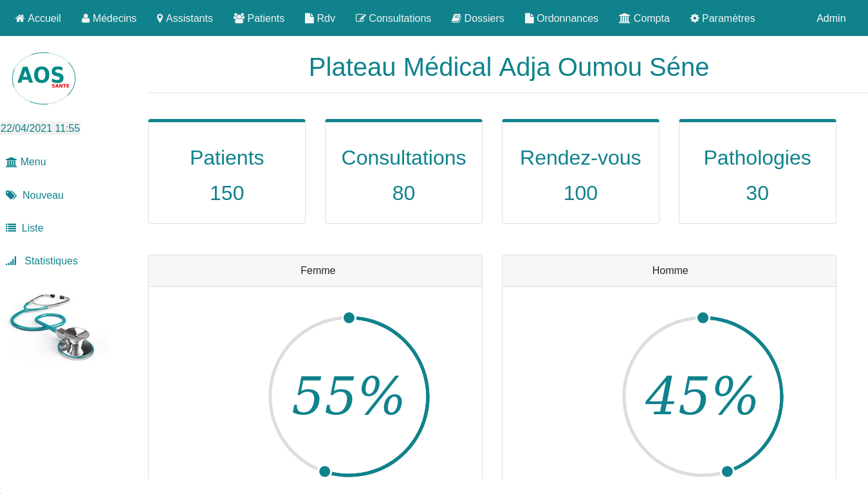The height and width of the screenshot is (494, 868).
Task: Click the tags icon beside Nouveau
Action: coord(11,195)
